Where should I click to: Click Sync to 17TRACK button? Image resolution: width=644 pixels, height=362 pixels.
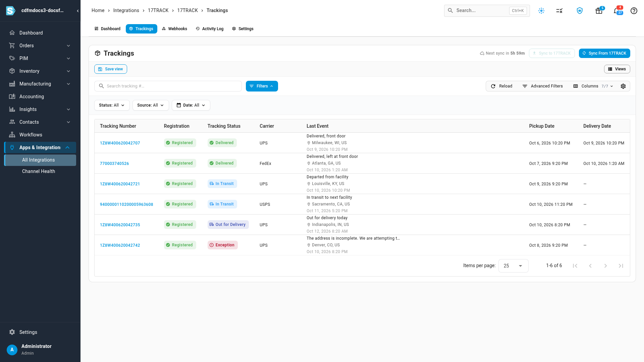point(552,53)
